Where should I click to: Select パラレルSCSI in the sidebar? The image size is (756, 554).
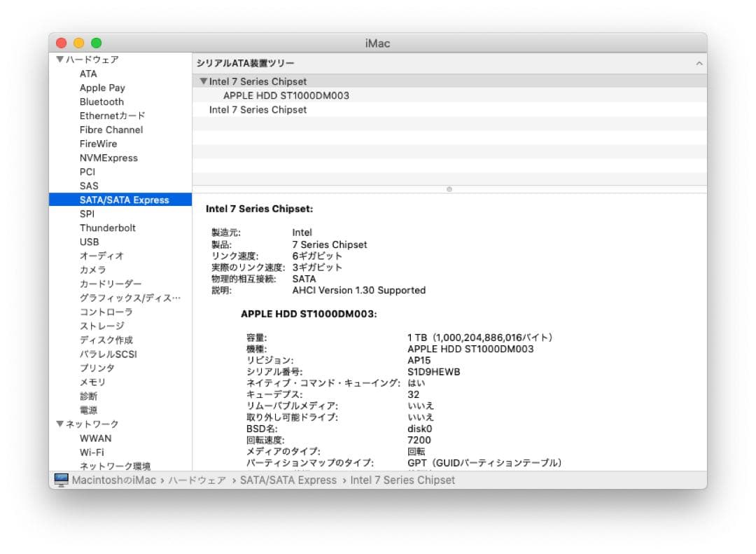(x=108, y=354)
